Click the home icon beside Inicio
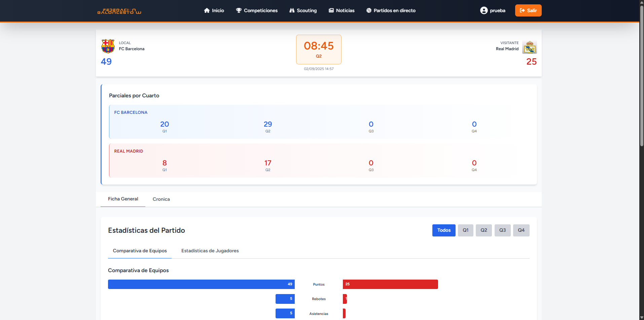Screen dimensions: 644x320 [x=207, y=10]
